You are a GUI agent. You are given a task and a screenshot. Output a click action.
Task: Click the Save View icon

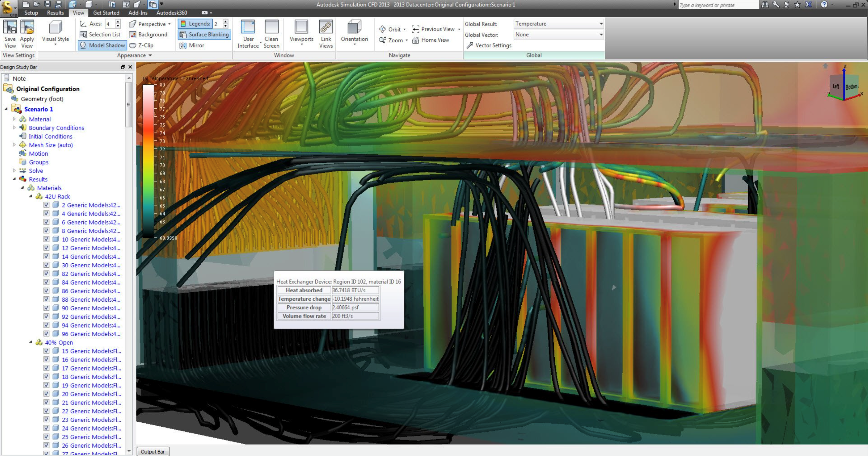click(10, 28)
